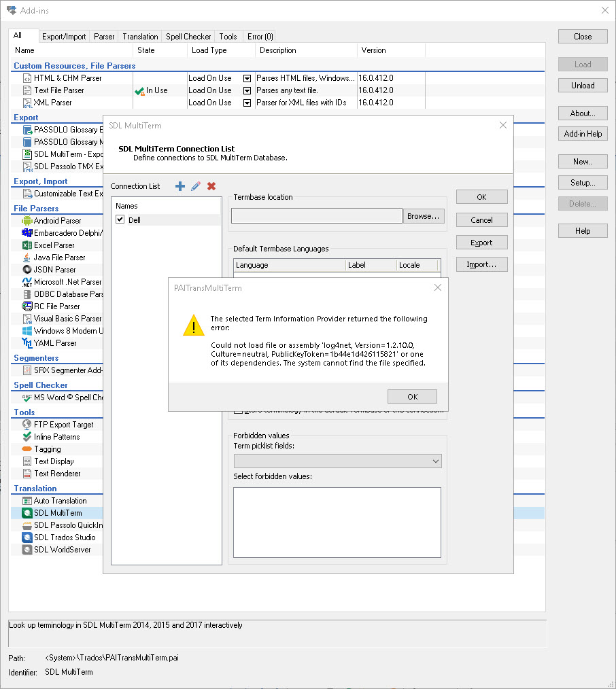Open Load Type dropdown for XML Parser
Screen dimensions: 616x689
[247, 103]
